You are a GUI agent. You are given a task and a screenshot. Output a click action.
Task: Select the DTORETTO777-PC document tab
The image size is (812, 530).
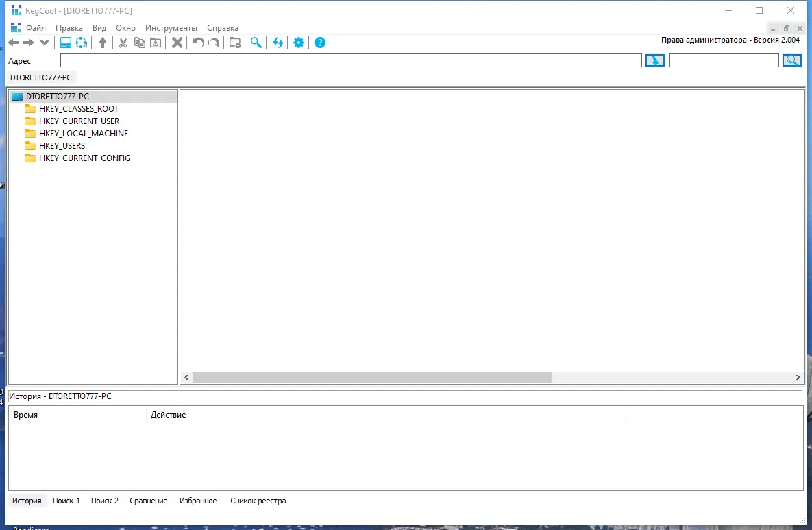tap(41, 77)
